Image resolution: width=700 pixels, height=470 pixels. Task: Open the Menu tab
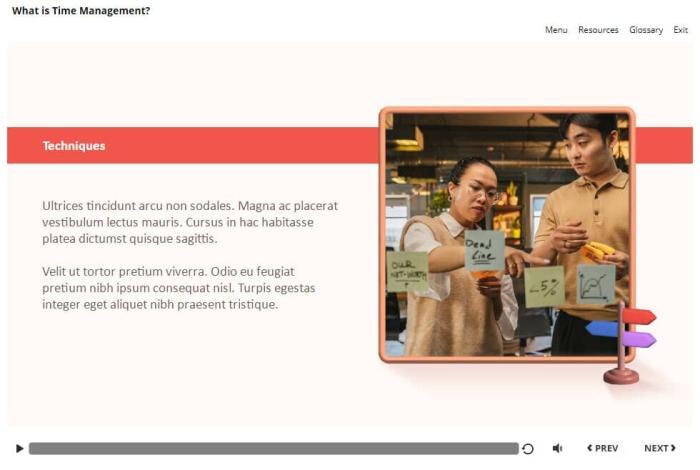coord(556,30)
